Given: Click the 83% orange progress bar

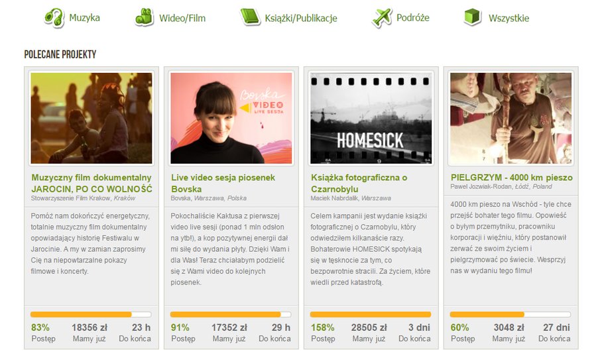Looking at the screenshot, I should [x=91, y=314].
